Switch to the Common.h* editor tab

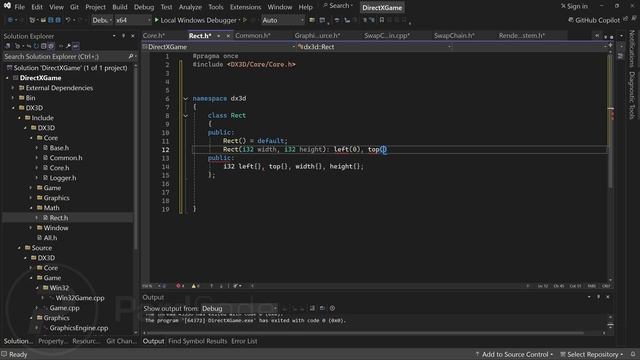[253, 36]
